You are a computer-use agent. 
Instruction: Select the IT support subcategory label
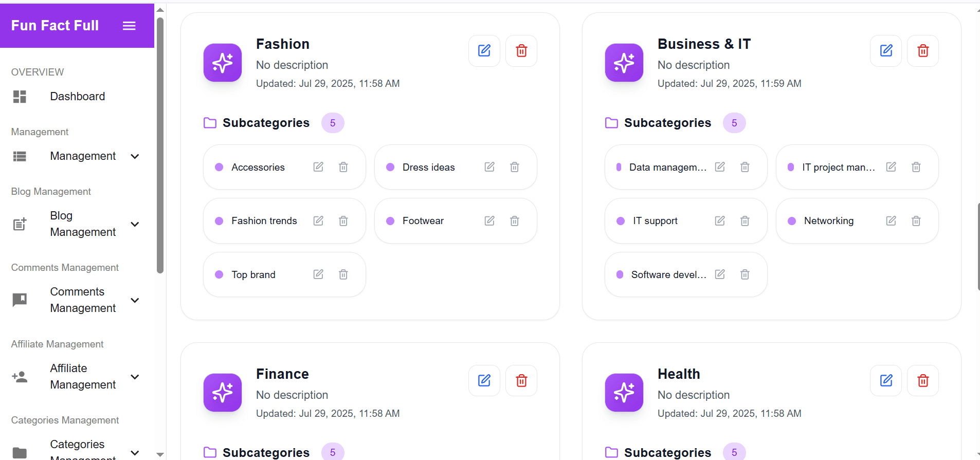[656, 221]
